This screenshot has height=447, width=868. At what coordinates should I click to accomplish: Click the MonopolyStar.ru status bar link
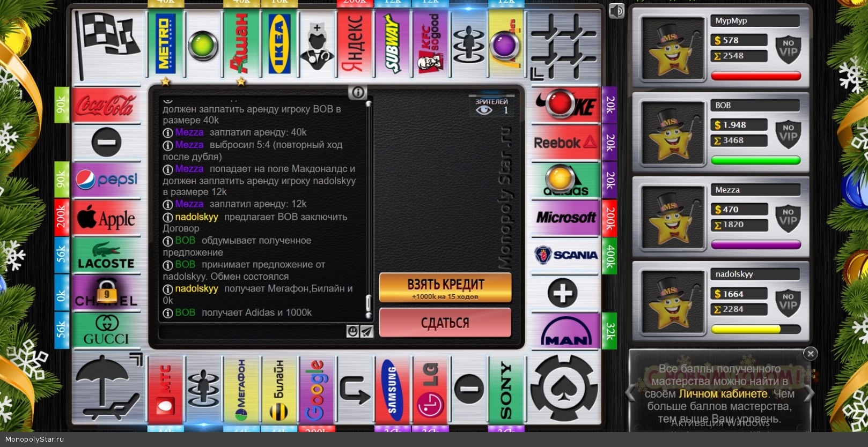pyautogui.click(x=34, y=439)
